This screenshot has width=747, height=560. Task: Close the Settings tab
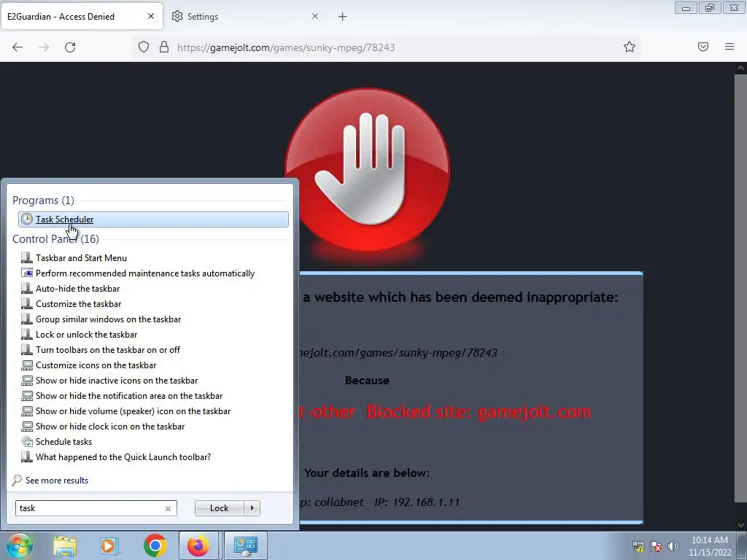315,16
